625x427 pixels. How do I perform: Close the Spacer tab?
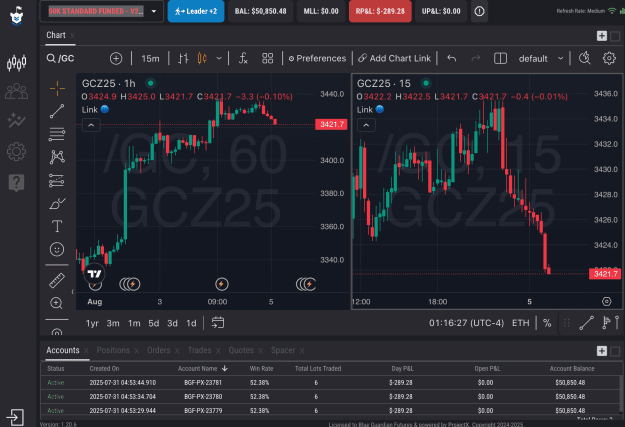point(302,351)
